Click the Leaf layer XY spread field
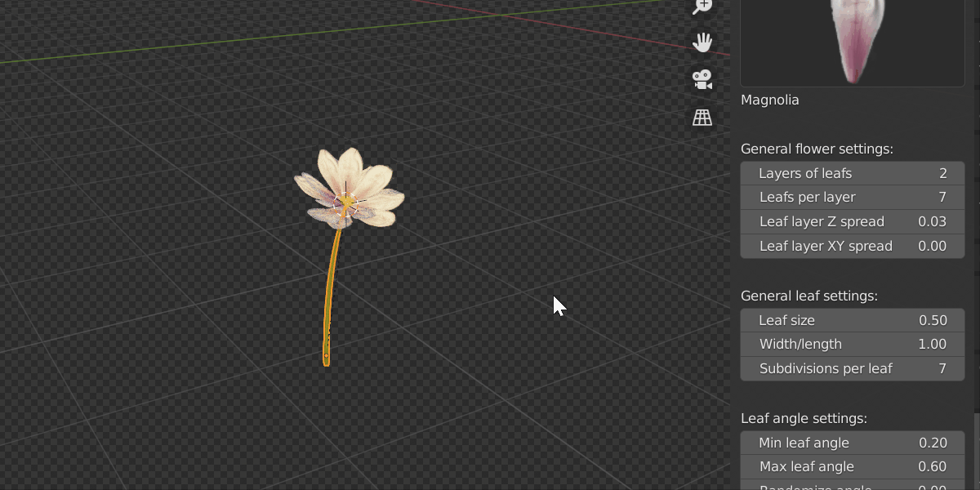 pos(852,247)
